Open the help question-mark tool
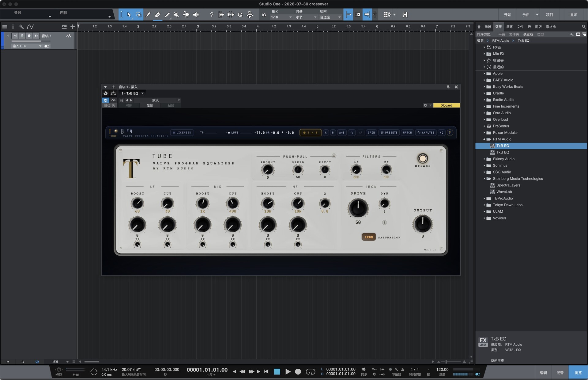This screenshot has height=380, width=588. point(211,14)
